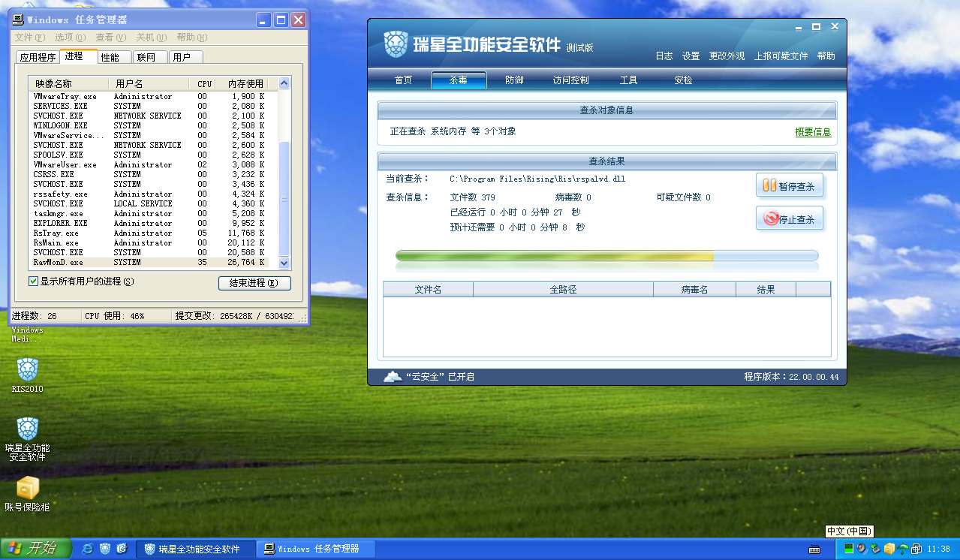The image size is (960, 560).
Task: Click the green CPU usage tray icon
Action: pyautogui.click(x=849, y=549)
